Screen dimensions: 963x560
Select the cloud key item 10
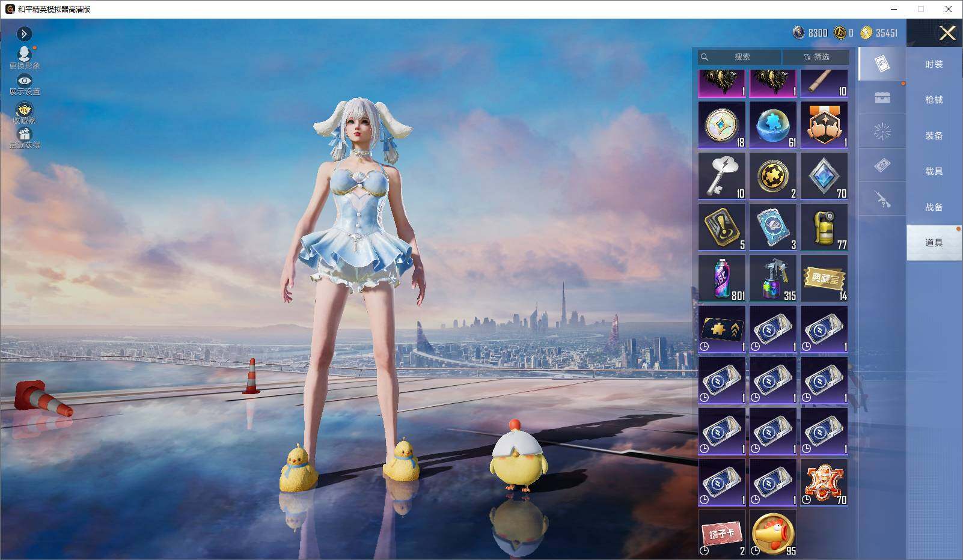[x=722, y=176]
